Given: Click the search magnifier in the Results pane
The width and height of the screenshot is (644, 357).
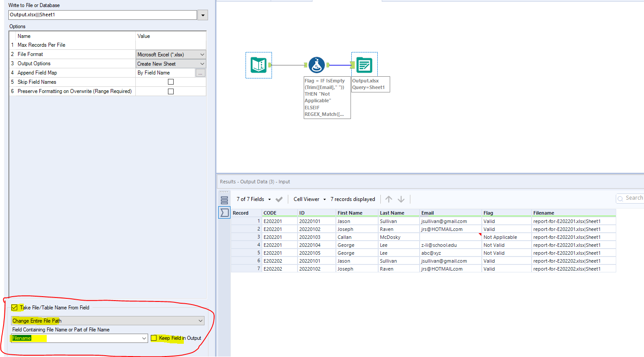Looking at the screenshot, I should (x=620, y=198).
